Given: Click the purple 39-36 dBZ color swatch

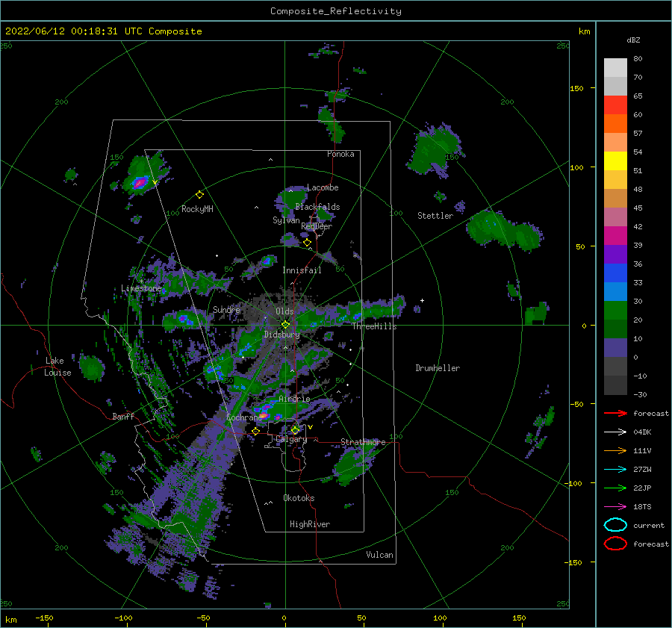Looking at the screenshot, I should click(x=615, y=255).
